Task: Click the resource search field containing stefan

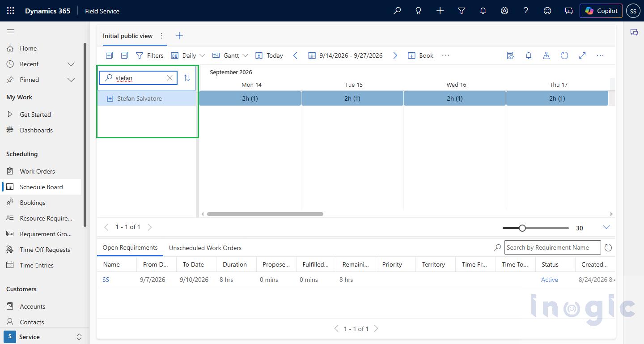Action: [138, 78]
